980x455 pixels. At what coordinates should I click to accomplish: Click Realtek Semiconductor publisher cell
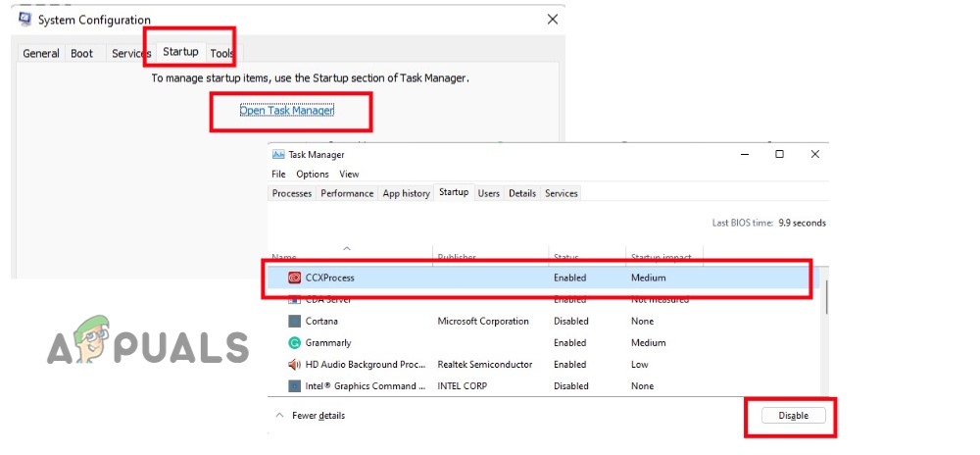(485, 365)
